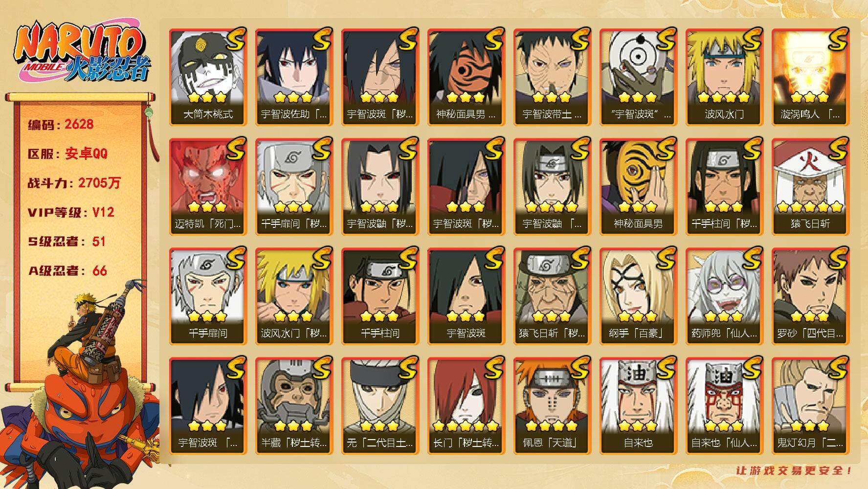868x489 pixels.
Task: Open the 佩恩「天道」 character card
Action: (552, 406)
